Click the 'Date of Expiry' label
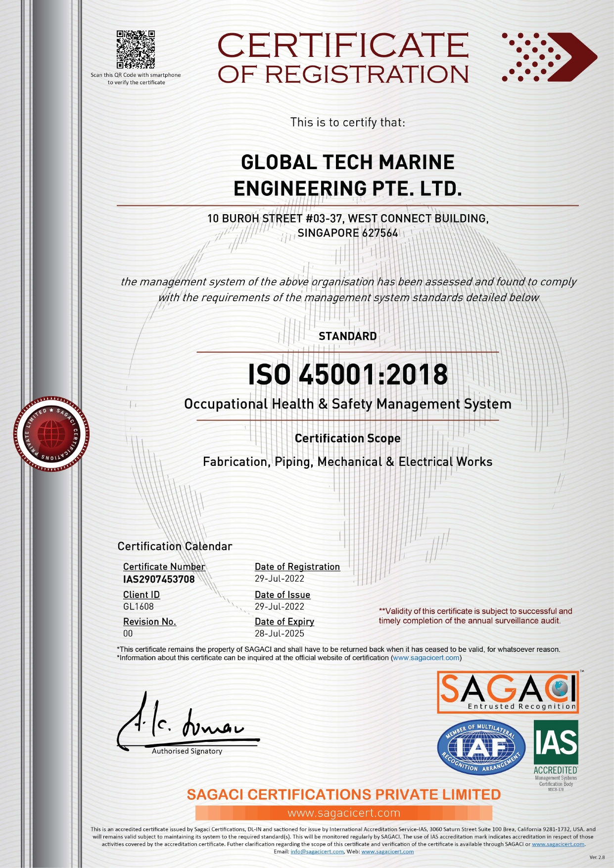This screenshot has height=868, width=614. 284,622
